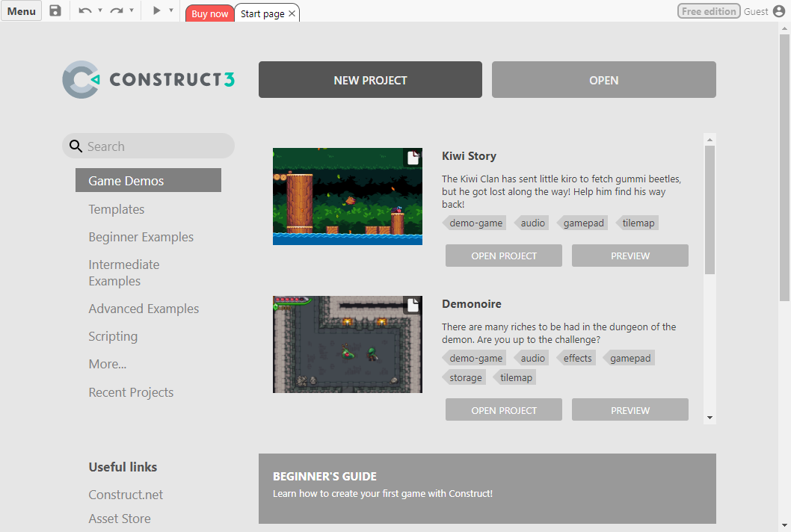Click the Save project floppy disk icon
The image size is (791, 532).
55,11
